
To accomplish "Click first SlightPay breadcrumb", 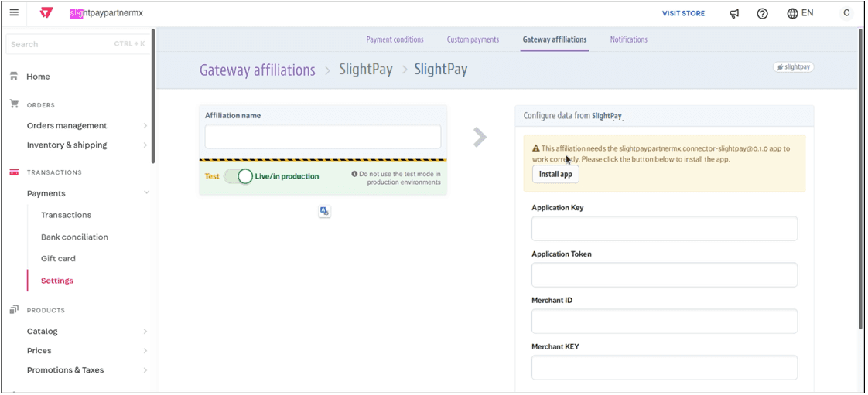I will (x=366, y=70).
